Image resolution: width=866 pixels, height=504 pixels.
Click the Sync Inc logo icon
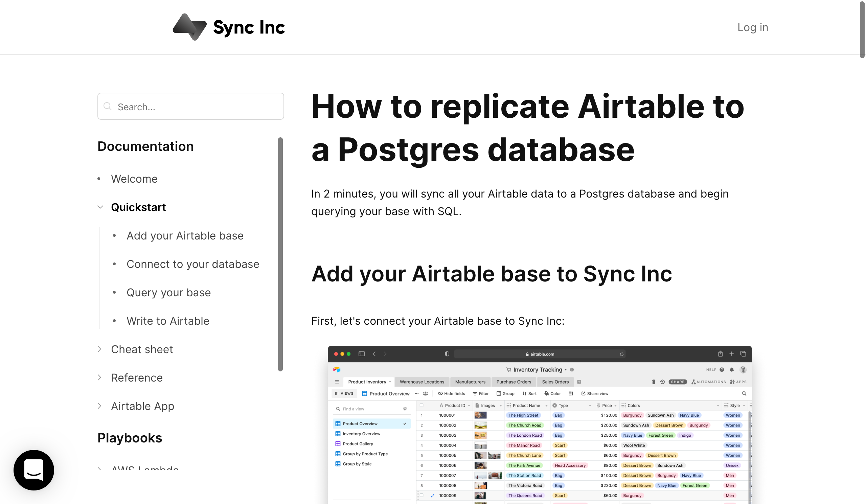(189, 27)
